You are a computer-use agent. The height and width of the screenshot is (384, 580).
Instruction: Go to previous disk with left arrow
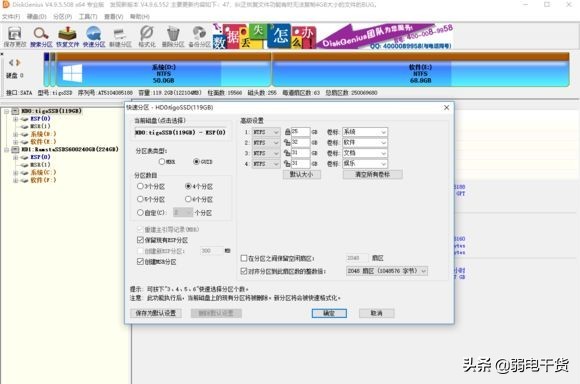point(11,63)
